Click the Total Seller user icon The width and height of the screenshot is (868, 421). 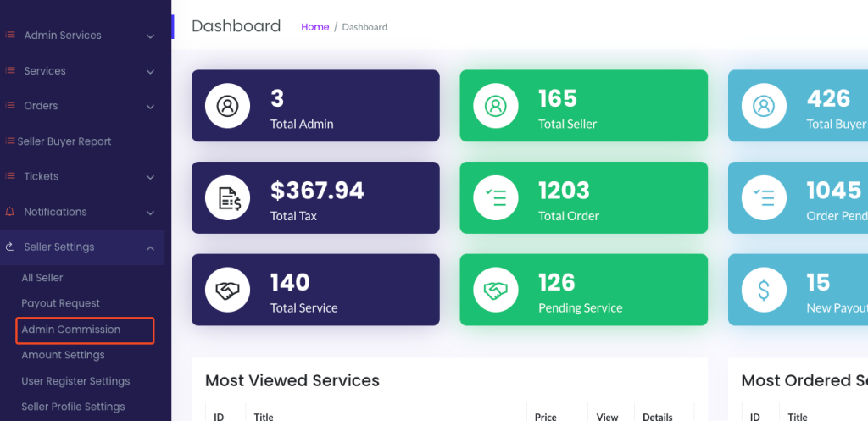tap(495, 106)
